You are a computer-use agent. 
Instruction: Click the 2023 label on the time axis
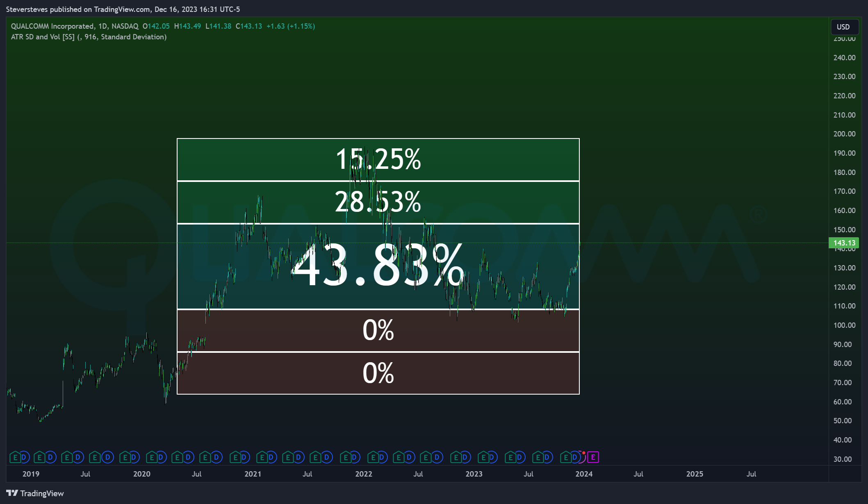[x=474, y=474]
